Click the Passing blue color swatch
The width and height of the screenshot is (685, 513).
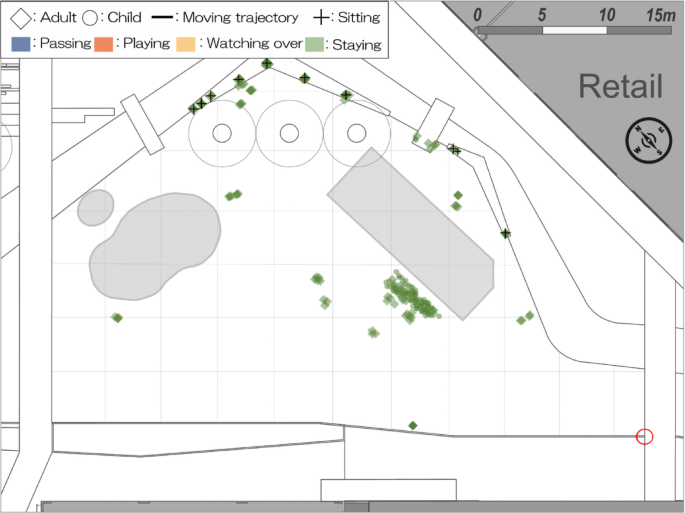[x=18, y=44]
